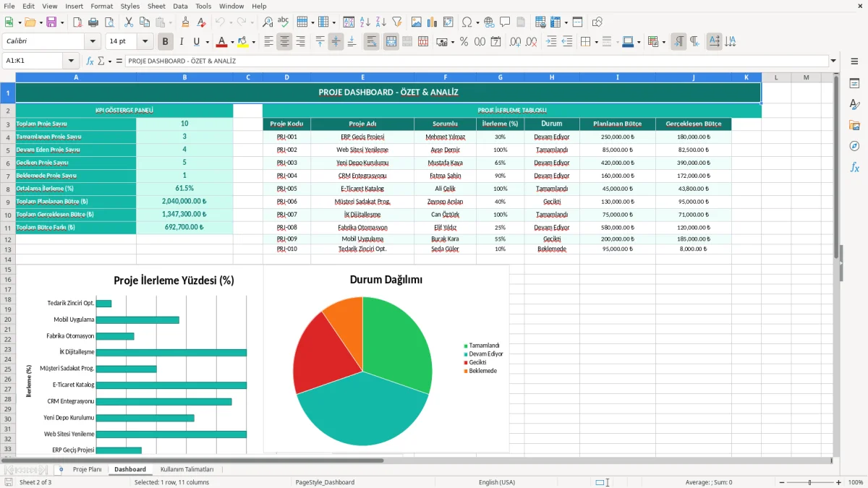Toggle Underline formatting
This screenshot has width=868, height=488.
[x=197, y=42]
